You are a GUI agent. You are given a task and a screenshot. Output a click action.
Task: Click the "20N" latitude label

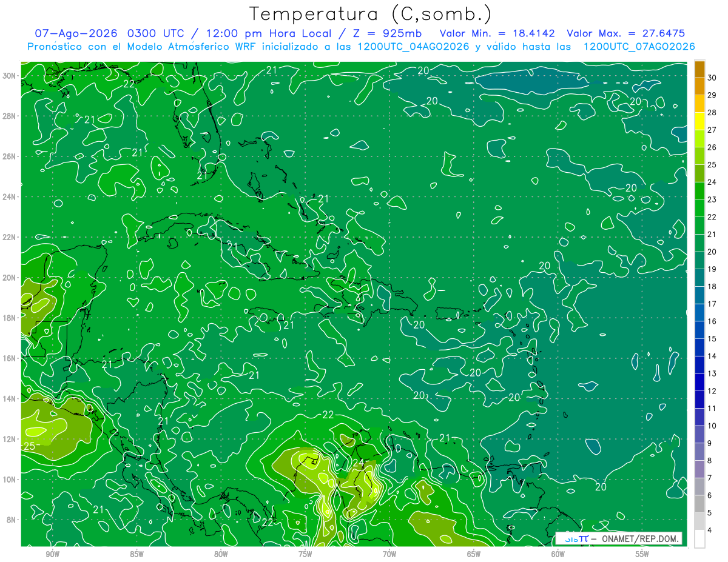[x=10, y=278]
